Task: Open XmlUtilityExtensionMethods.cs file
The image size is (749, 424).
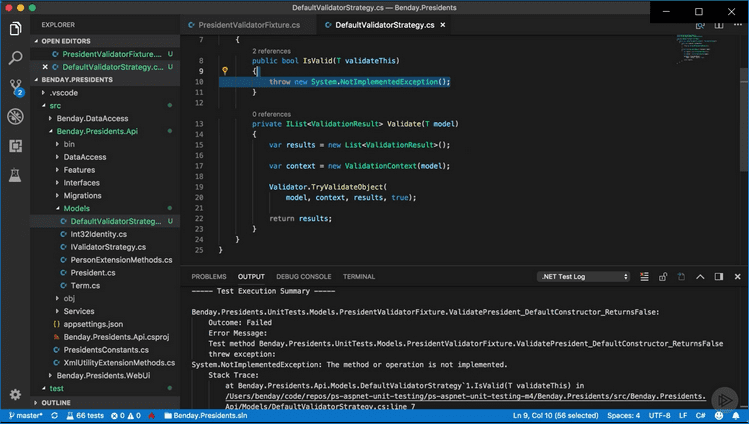Action: click(105, 363)
